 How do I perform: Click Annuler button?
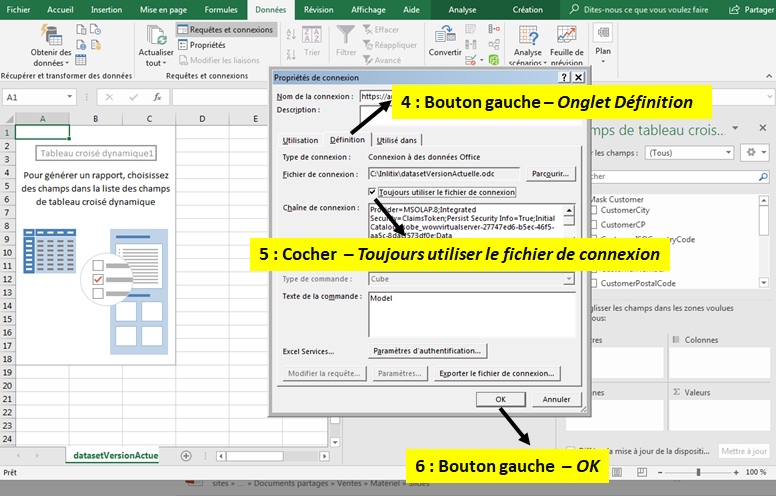[x=556, y=399]
